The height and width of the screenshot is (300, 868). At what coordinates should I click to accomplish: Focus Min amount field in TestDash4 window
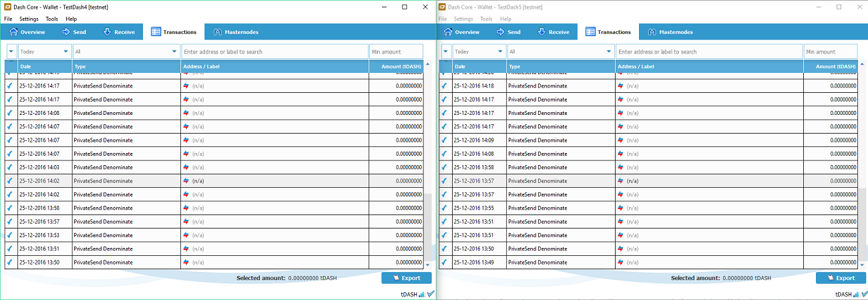pyautogui.click(x=396, y=51)
